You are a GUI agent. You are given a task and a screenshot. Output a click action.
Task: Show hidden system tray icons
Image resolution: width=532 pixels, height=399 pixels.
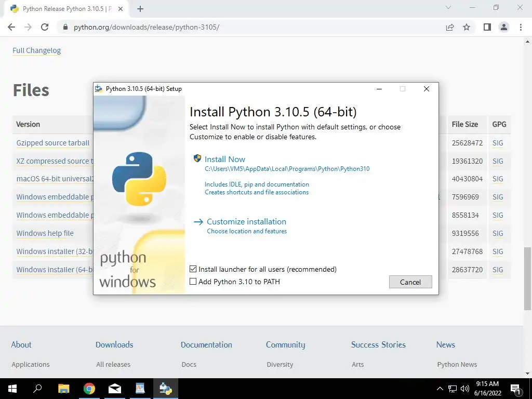coord(440,389)
